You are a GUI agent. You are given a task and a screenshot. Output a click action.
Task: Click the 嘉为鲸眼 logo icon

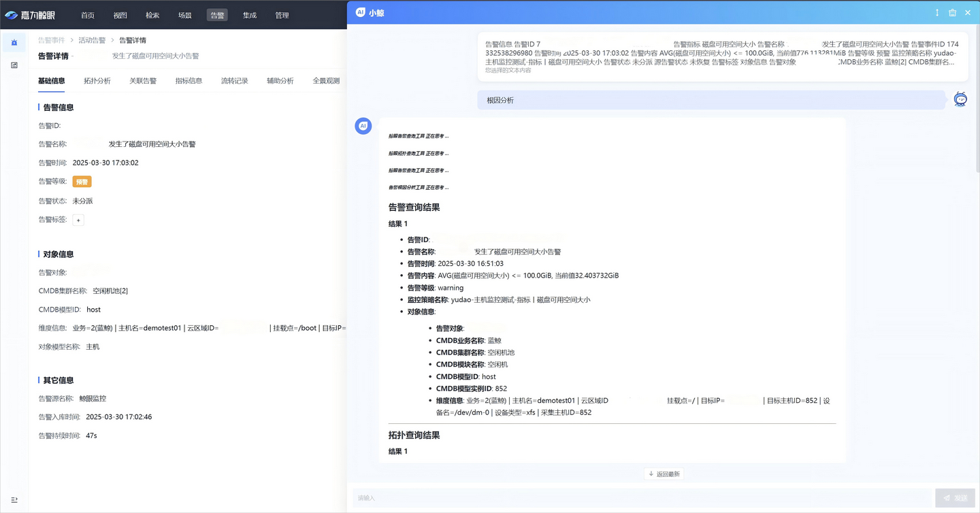pyautogui.click(x=11, y=15)
